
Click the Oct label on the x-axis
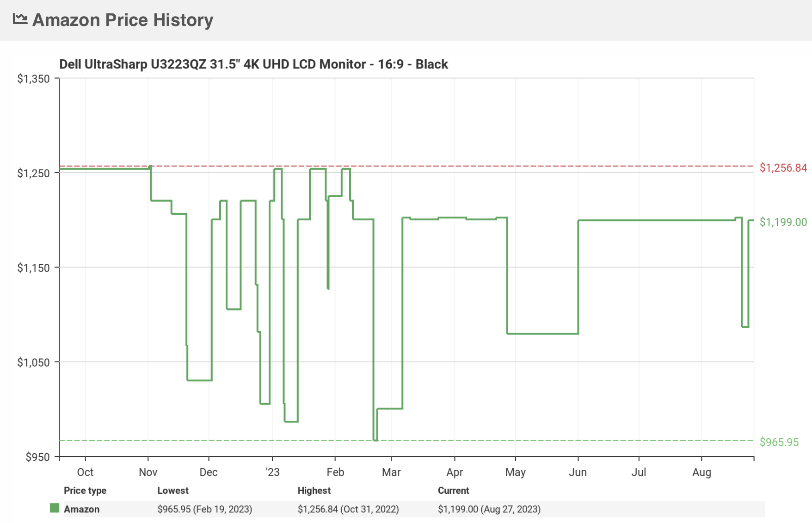pos(85,472)
